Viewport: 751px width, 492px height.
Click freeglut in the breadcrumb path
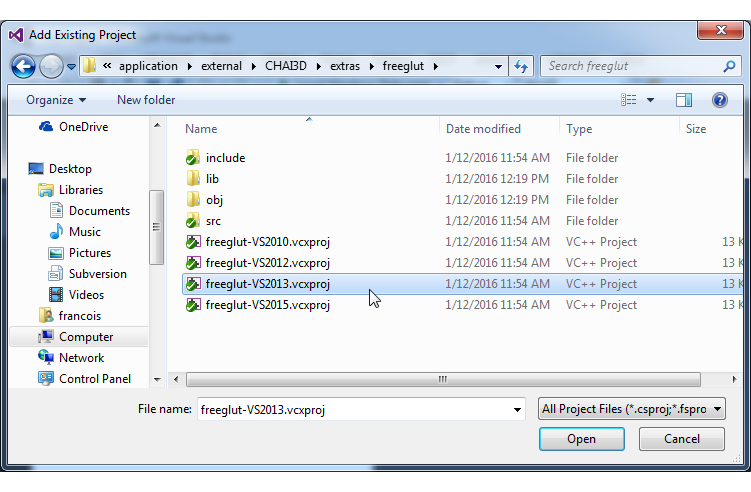403,66
